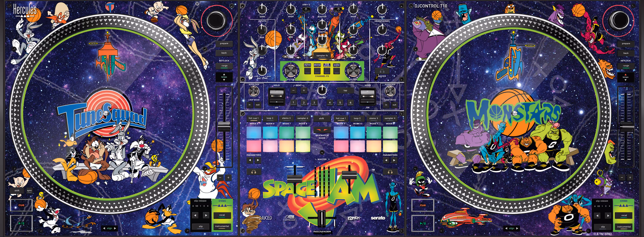Image resolution: width=644 pixels, height=237 pixels.
Task: Toggle the USB 1-2 switch beside left HIGH knob
Action: coord(306,9)
